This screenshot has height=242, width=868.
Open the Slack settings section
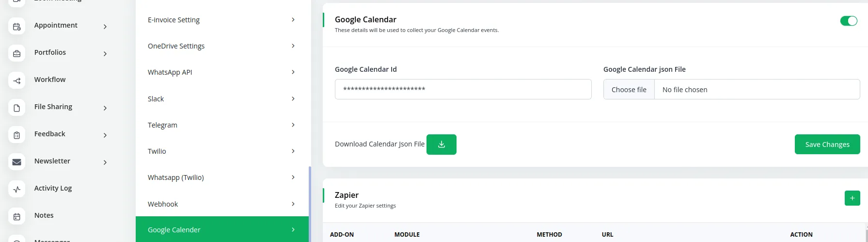222,99
